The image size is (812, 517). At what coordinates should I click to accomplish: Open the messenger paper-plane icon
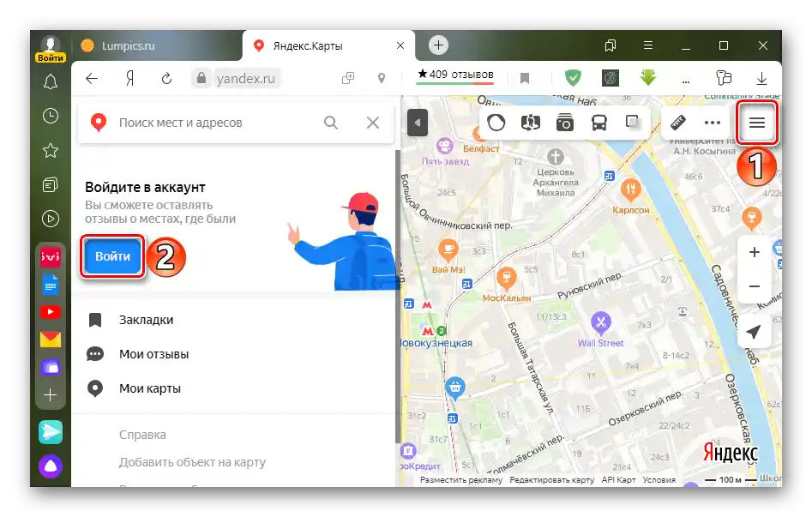pos(51,432)
